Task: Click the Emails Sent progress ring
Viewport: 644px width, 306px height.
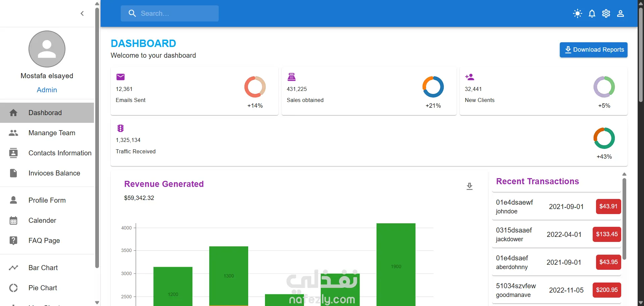Action: coord(255,87)
